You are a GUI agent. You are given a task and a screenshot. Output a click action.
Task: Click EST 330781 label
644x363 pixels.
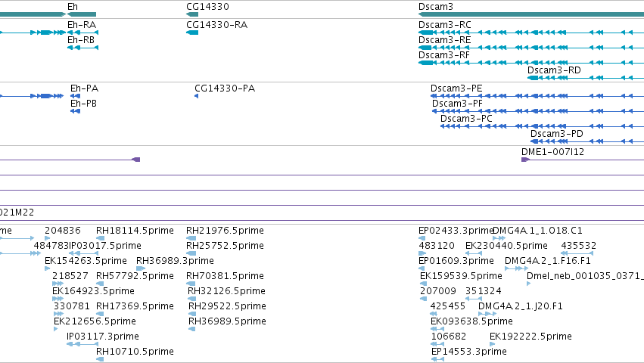[x=71, y=306]
